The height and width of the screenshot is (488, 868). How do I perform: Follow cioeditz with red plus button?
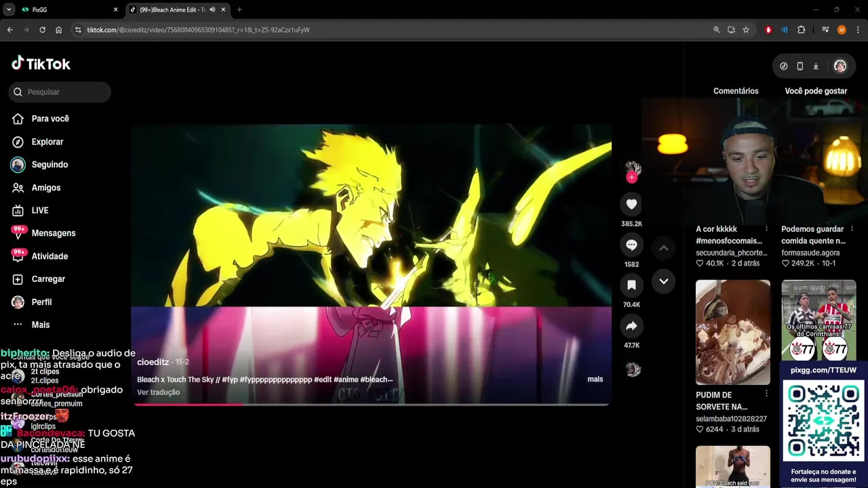click(631, 178)
